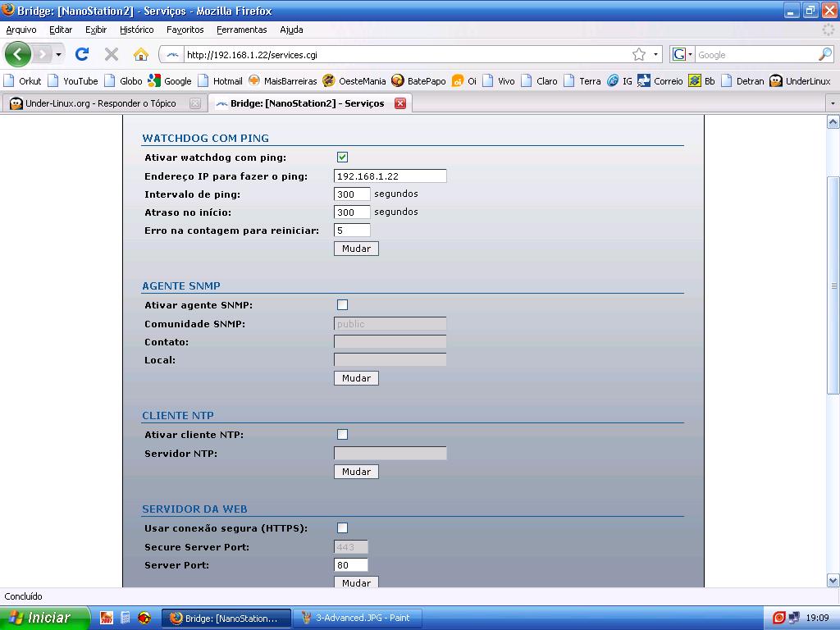Click the page scrollbar down arrow
The height and width of the screenshot is (630, 840).
833,580
